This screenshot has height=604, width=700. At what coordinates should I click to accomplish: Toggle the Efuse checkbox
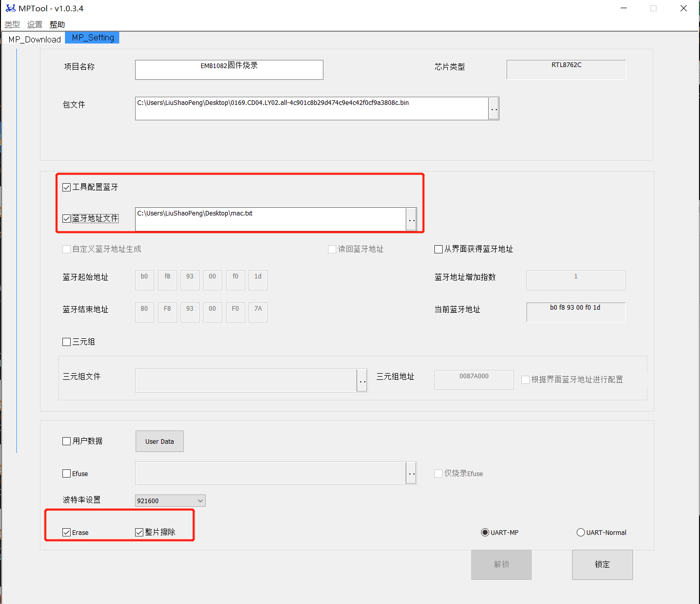pos(67,473)
